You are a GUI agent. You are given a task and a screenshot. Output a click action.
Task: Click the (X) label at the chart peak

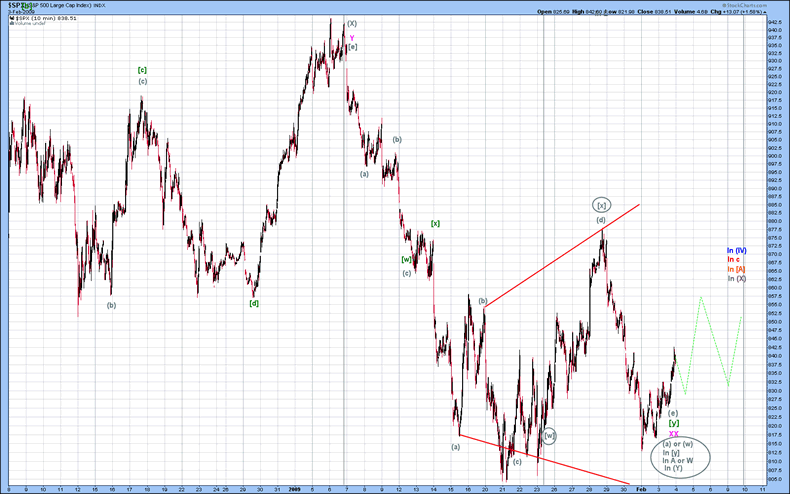pyautogui.click(x=352, y=23)
